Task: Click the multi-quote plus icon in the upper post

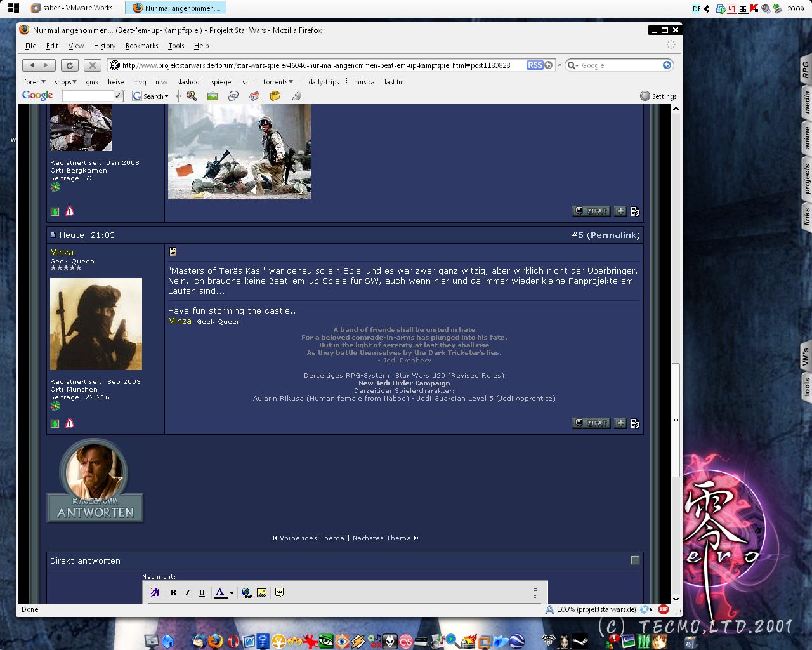Action: point(620,211)
